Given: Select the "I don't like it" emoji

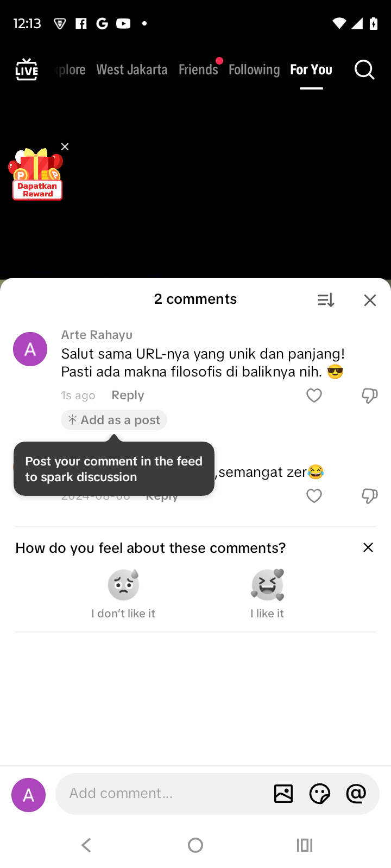Looking at the screenshot, I should (x=123, y=585).
